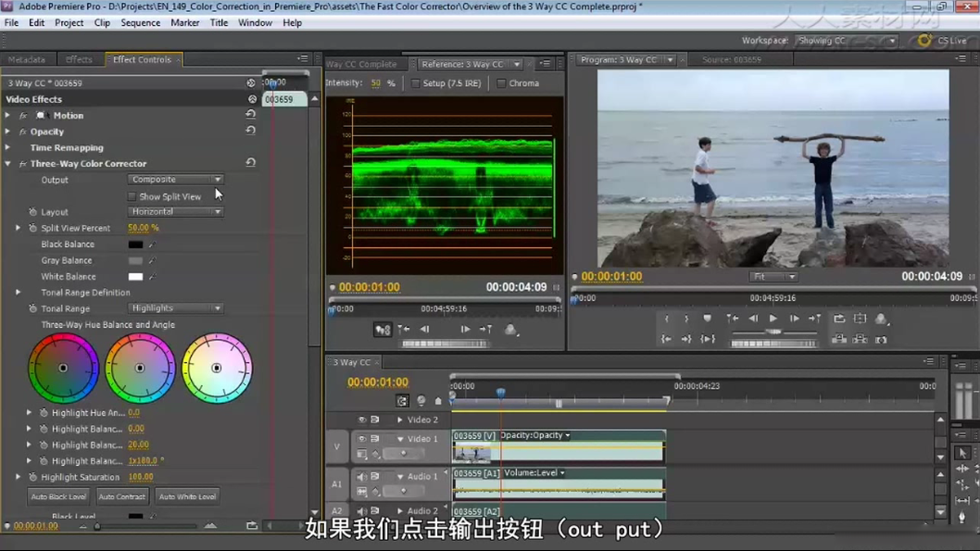Viewport: 980px width, 551px height.
Task: Set In point in Program monitor
Action: (x=667, y=319)
